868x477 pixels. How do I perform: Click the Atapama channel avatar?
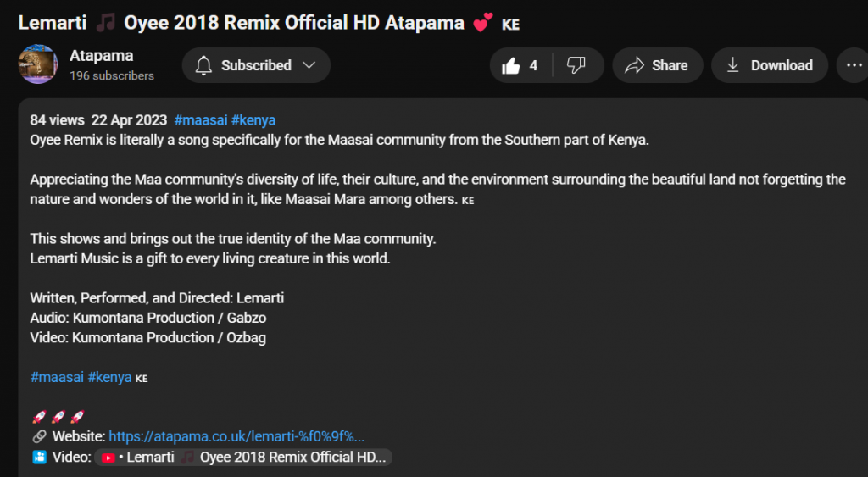(x=38, y=65)
